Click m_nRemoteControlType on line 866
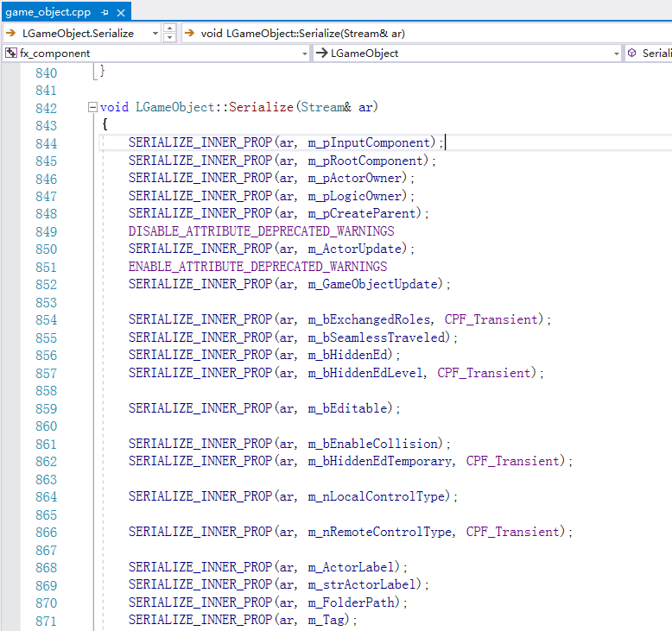 point(380,532)
